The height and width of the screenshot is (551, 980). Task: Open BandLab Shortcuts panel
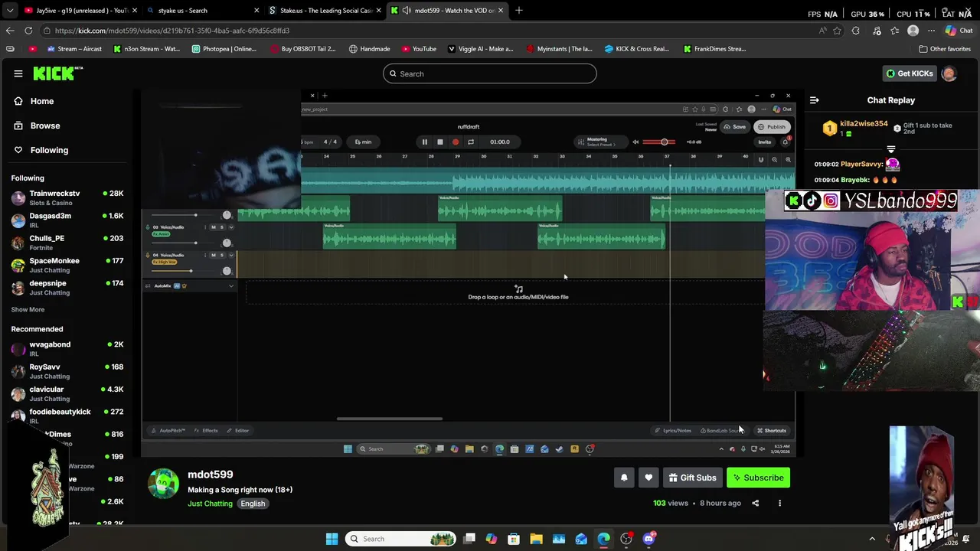(771, 430)
